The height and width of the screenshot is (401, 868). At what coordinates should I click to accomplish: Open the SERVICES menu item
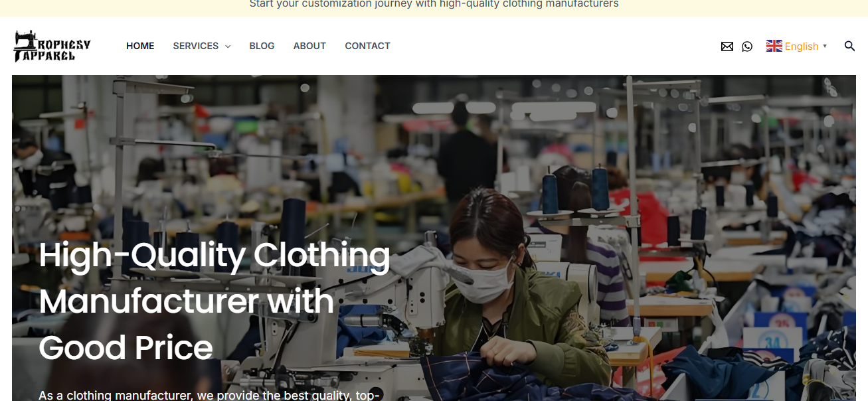tap(196, 46)
